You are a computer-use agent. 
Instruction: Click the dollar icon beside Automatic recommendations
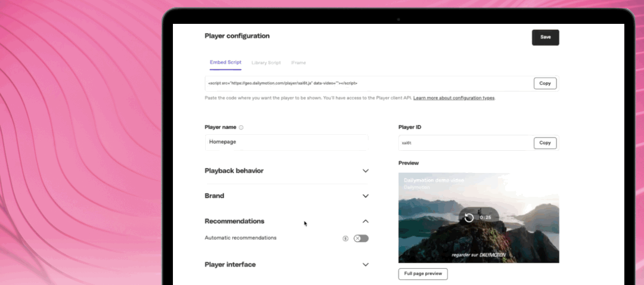click(345, 238)
